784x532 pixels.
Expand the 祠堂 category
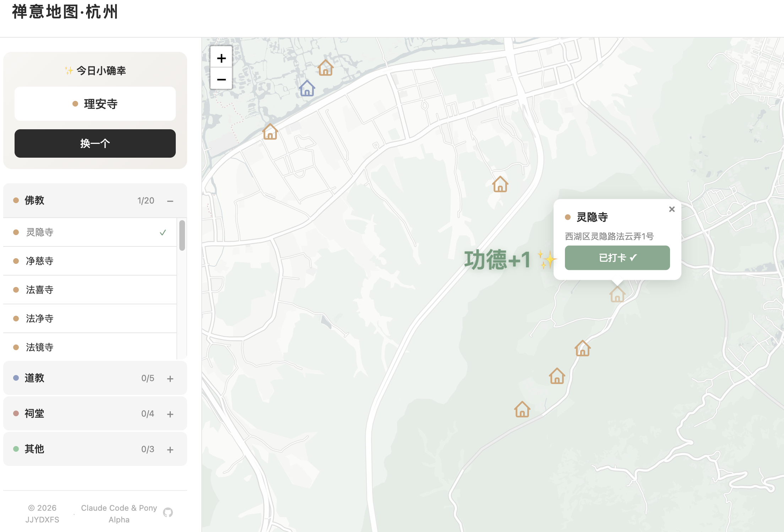click(x=170, y=414)
